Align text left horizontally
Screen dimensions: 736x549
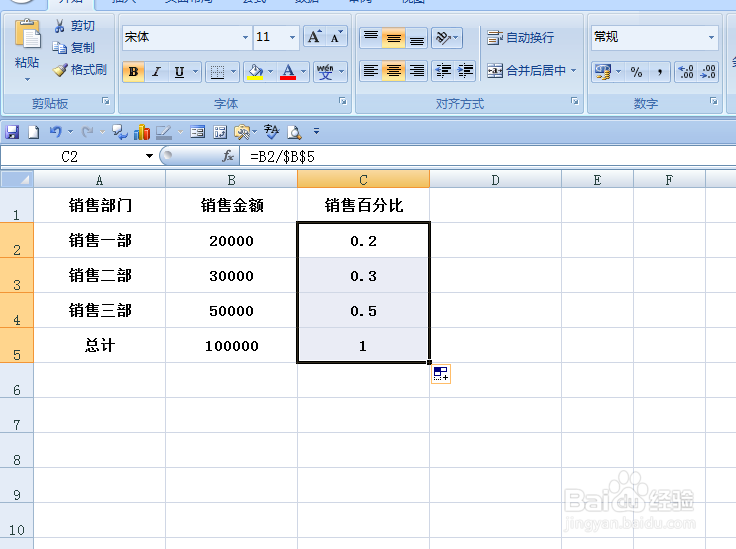371,71
